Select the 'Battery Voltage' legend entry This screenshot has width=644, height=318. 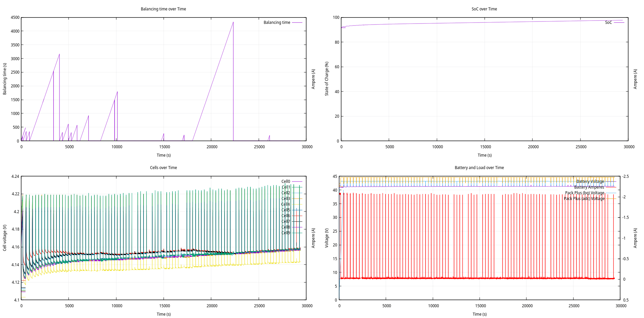pyautogui.click(x=590, y=182)
